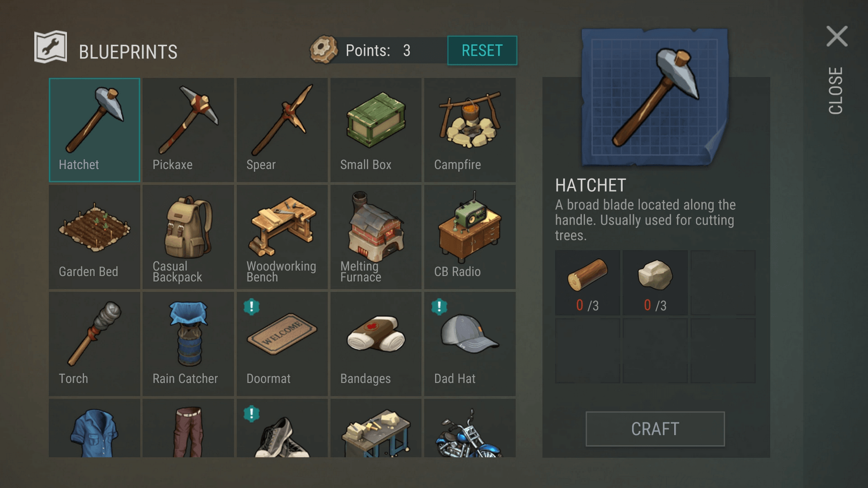Choose the Bandages blueprint
This screenshot has width=868, height=488.
(x=376, y=344)
